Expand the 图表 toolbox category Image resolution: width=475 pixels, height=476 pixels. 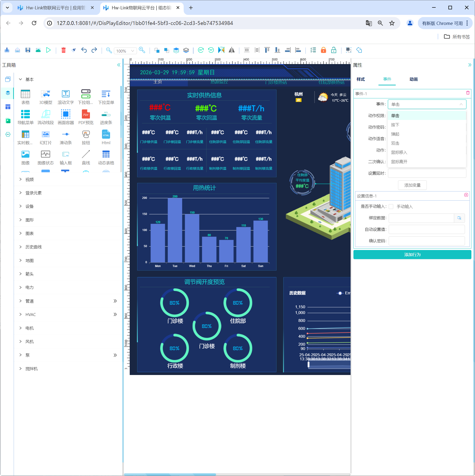click(29, 233)
